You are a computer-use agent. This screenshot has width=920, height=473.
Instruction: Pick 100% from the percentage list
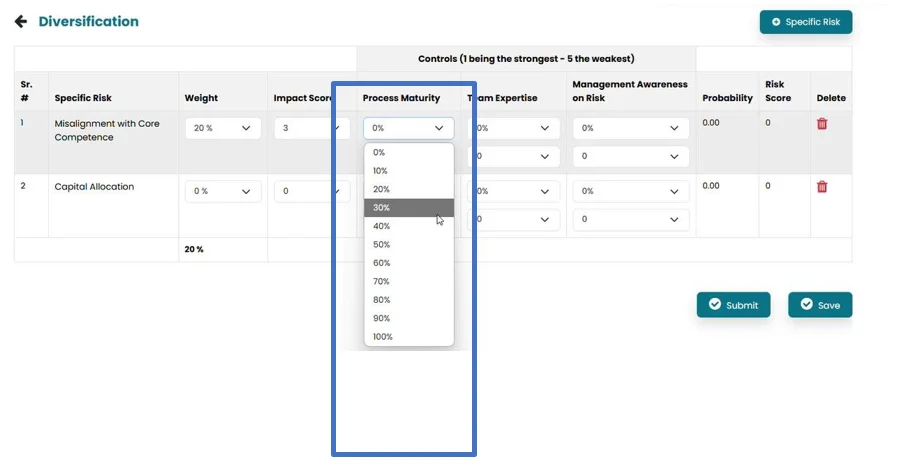pyautogui.click(x=408, y=337)
